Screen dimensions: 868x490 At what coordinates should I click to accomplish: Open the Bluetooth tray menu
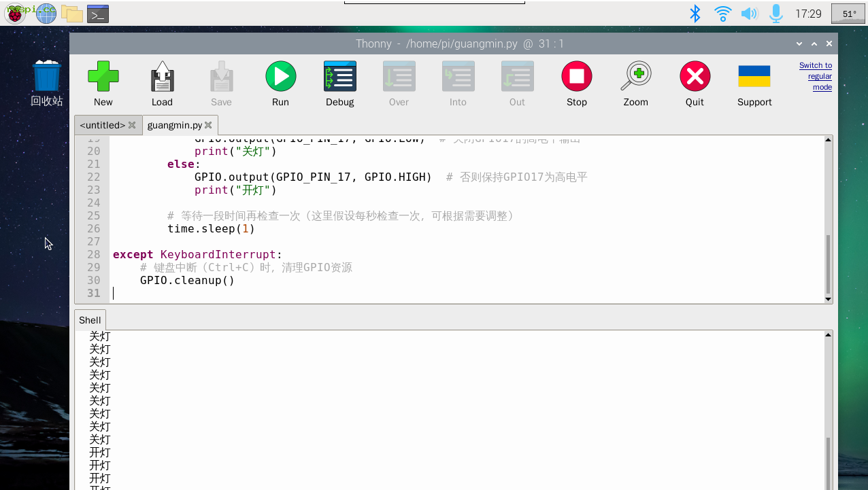pyautogui.click(x=695, y=14)
